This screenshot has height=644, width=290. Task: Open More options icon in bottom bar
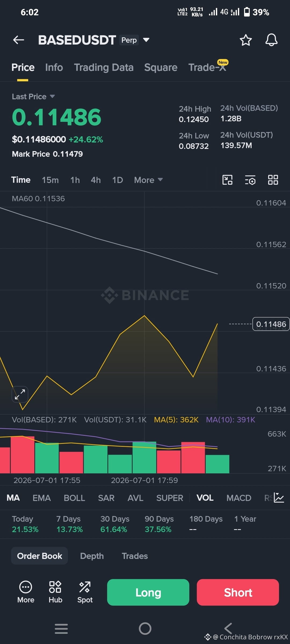(26, 592)
